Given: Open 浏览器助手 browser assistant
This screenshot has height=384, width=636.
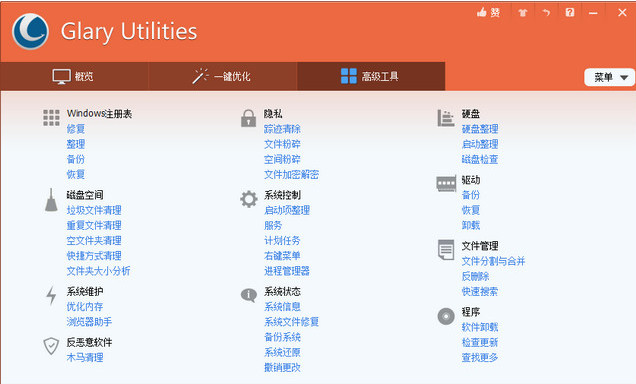Looking at the screenshot, I should click(89, 322).
